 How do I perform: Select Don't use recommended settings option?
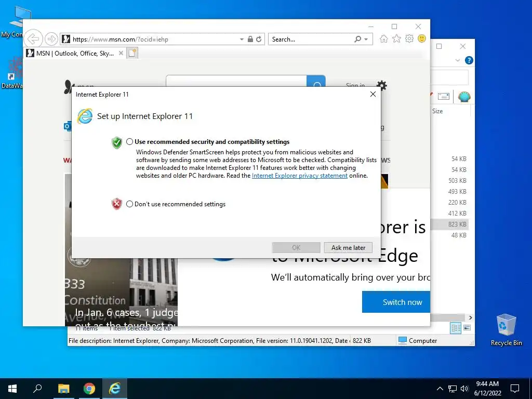click(x=129, y=204)
